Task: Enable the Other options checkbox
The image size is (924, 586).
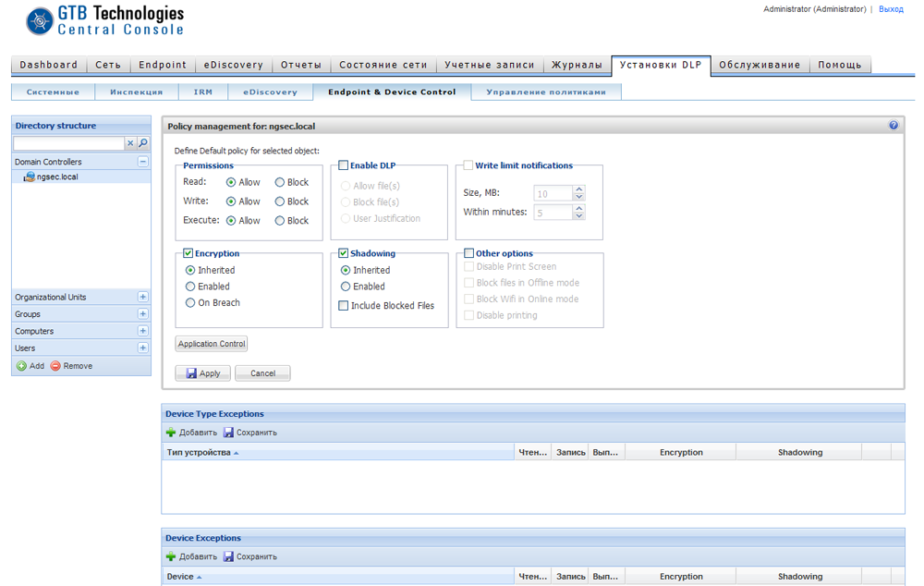Action: 468,253
